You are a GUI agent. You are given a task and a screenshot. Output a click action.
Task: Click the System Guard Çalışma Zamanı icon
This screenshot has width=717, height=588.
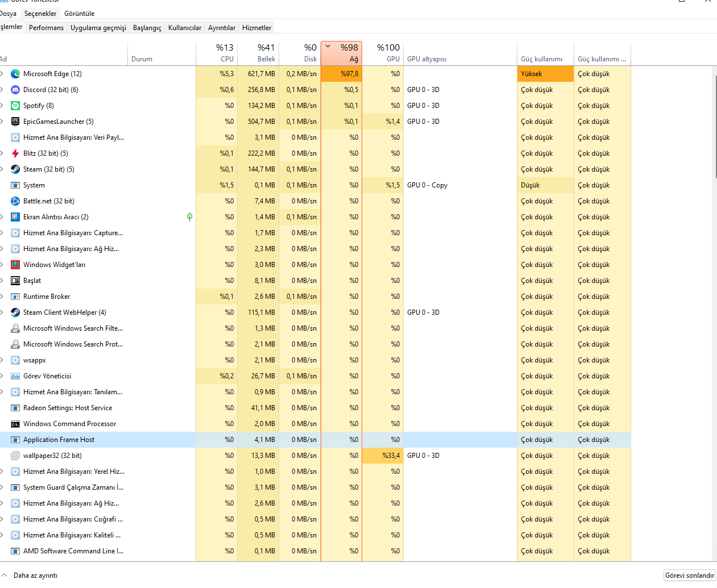point(15,487)
